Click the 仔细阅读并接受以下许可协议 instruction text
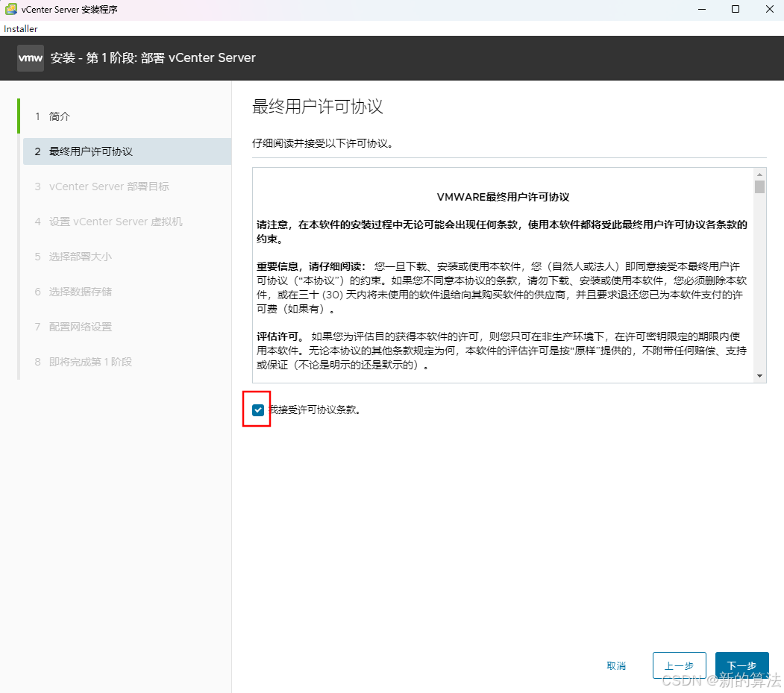Image resolution: width=784 pixels, height=693 pixels. coord(322,143)
